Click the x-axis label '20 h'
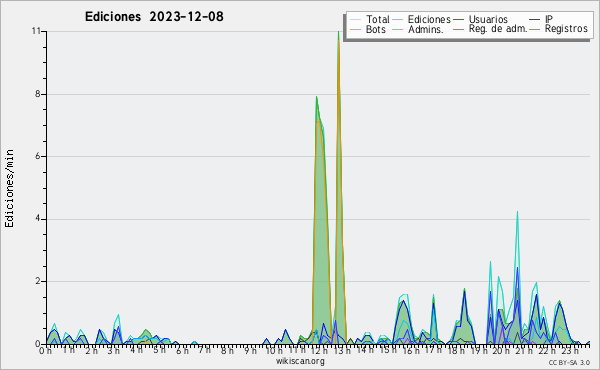This screenshot has height=370, width=600. 501,350
